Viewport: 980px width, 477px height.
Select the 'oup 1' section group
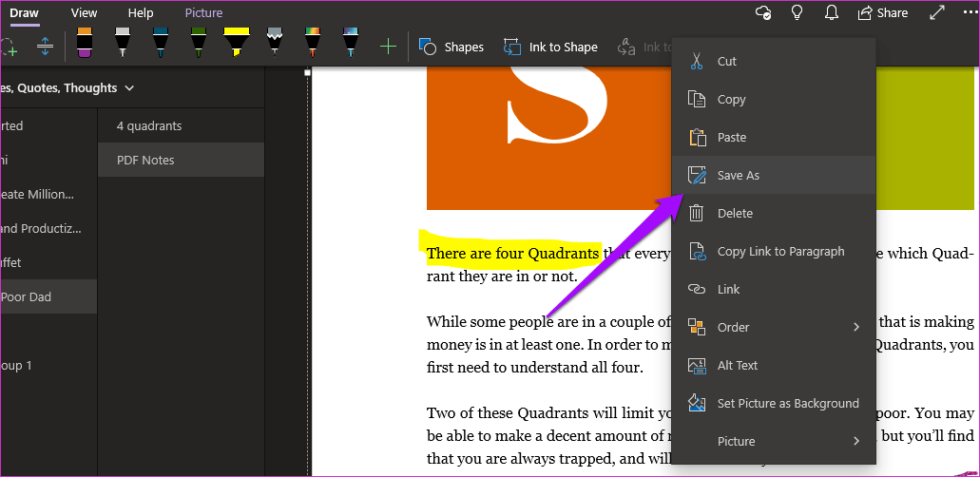(x=48, y=366)
